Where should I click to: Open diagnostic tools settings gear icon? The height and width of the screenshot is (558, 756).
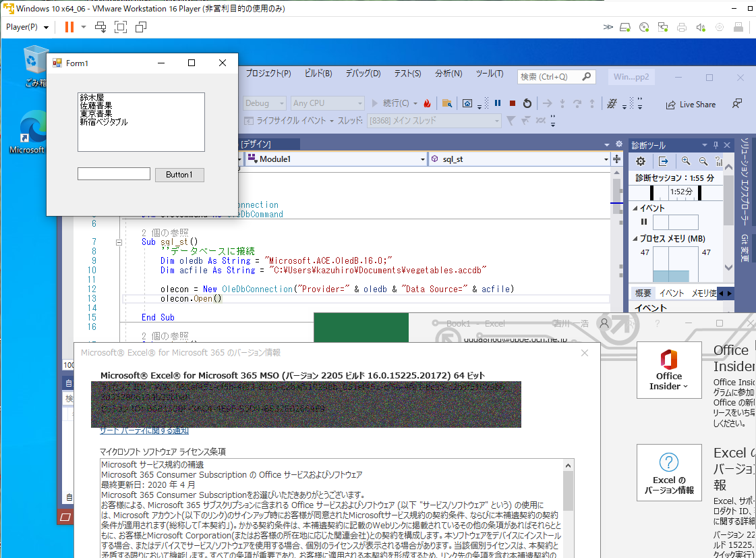coord(641,161)
